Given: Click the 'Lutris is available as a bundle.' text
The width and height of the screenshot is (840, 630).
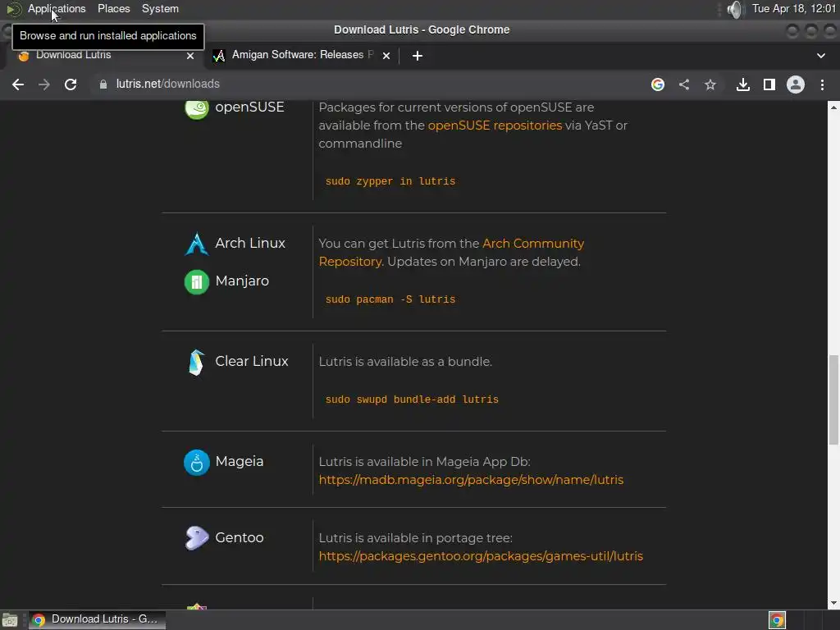Looking at the screenshot, I should point(405,362).
